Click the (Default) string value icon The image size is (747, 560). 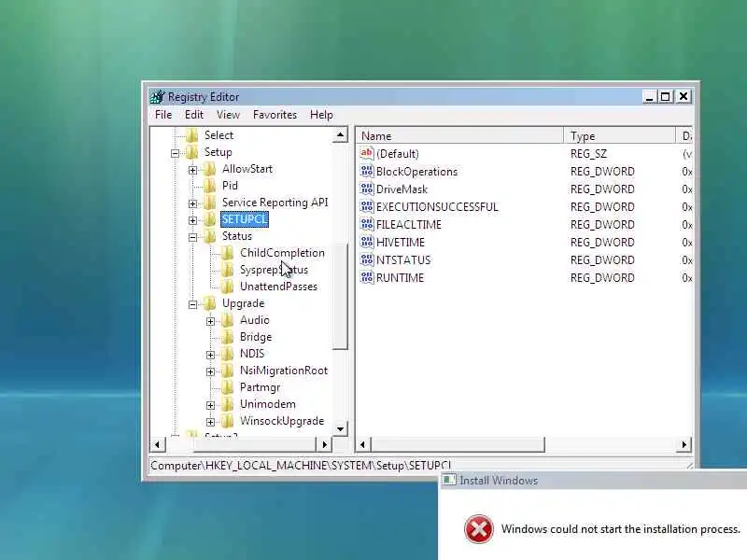click(367, 153)
